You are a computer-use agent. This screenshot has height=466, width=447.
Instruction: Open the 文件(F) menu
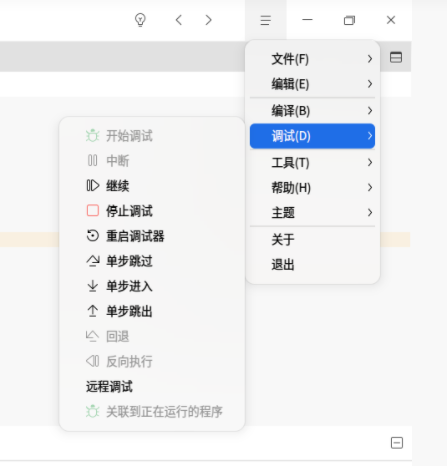(x=312, y=59)
